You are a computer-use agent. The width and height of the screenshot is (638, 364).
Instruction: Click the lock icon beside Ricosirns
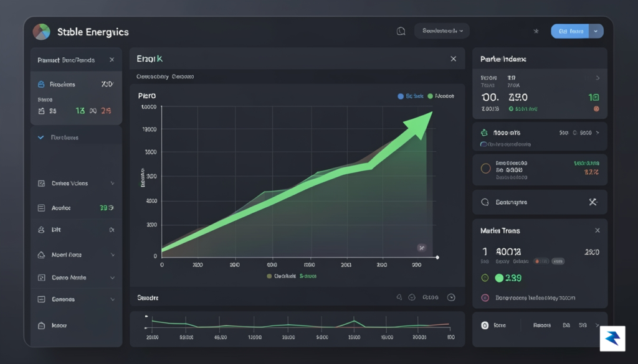pyautogui.click(x=41, y=84)
